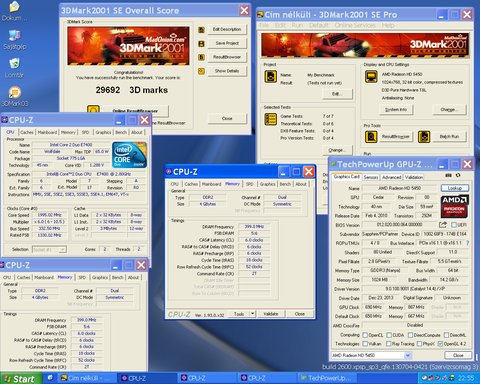Click the GPU-Z screenshot camera icon
Screen dimensions: 480x384
(449, 175)
